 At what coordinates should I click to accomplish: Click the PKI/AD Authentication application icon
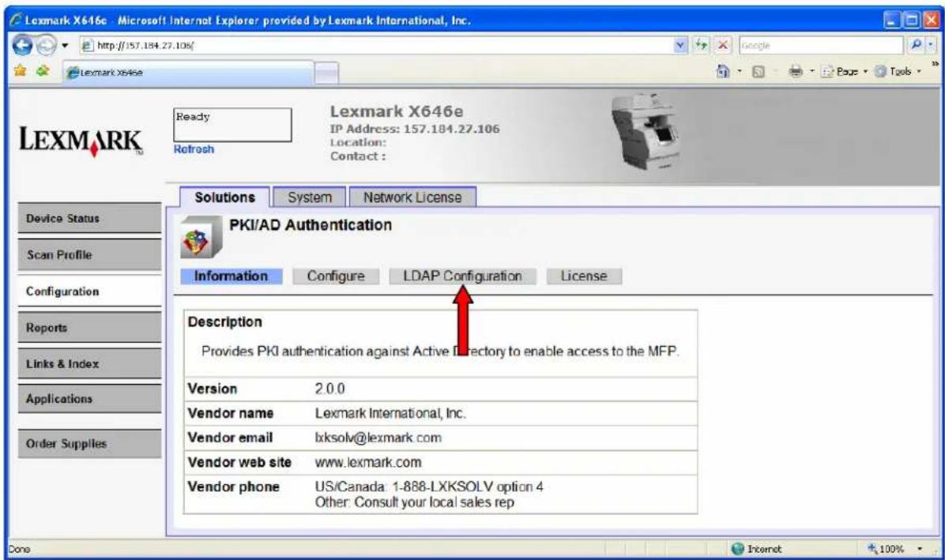201,237
